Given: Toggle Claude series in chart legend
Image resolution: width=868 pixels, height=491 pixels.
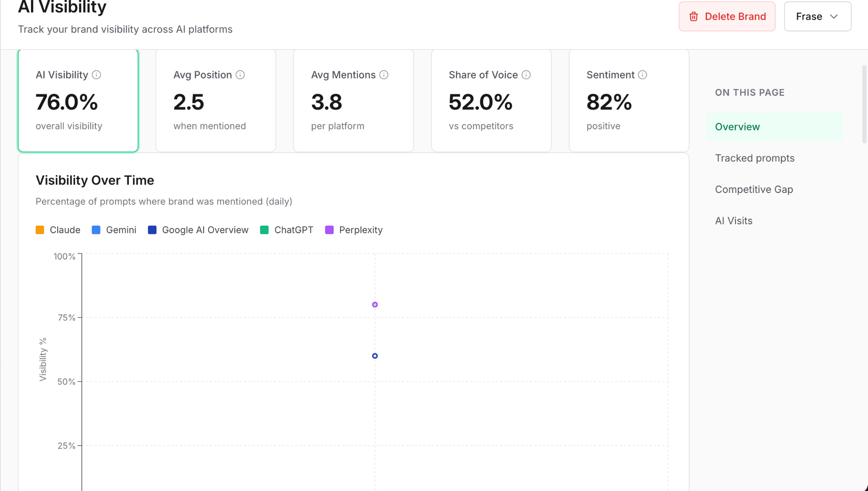Looking at the screenshot, I should click(58, 230).
